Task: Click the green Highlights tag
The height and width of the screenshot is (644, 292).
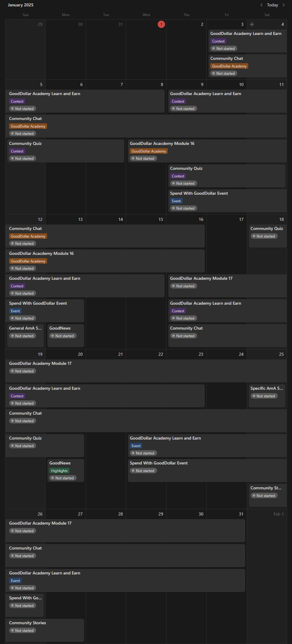Action: pos(60,471)
